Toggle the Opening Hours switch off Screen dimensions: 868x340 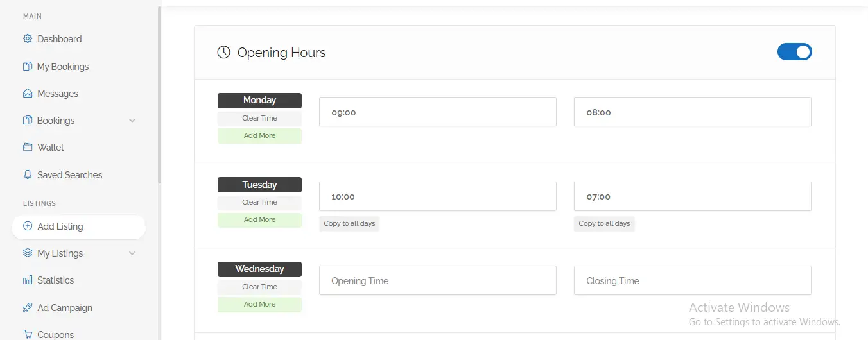coord(794,52)
